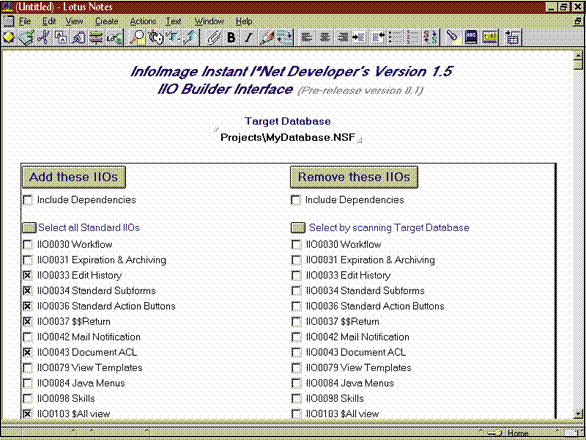The width and height of the screenshot is (586, 440).
Task: Open the Create menu
Action: tap(107, 21)
